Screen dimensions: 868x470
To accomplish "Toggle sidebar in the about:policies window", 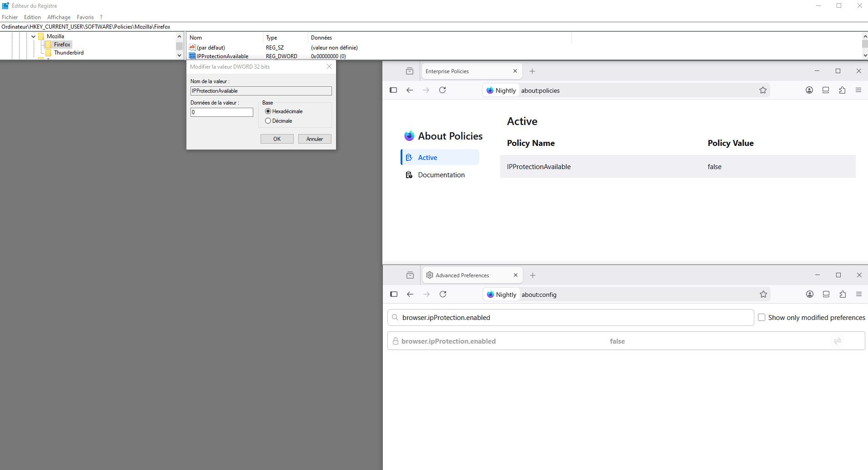I will pyautogui.click(x=393, y=90).
